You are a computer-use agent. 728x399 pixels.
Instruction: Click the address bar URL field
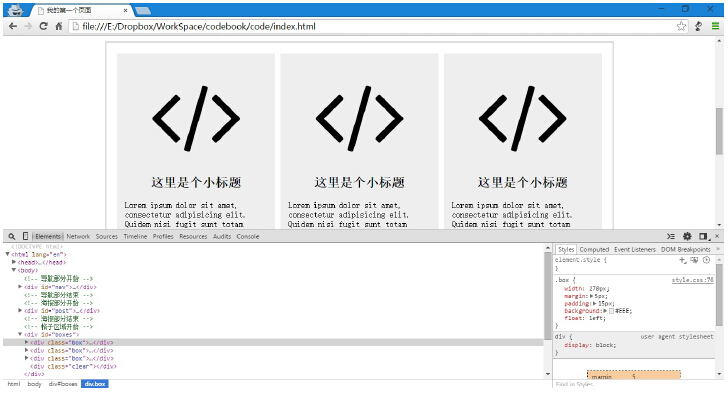coord(371,26)
